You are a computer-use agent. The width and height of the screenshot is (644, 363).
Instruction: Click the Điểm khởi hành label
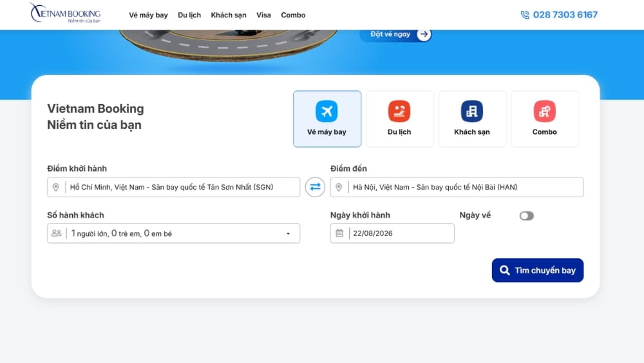pyautogui.click(x=77, y=168)
